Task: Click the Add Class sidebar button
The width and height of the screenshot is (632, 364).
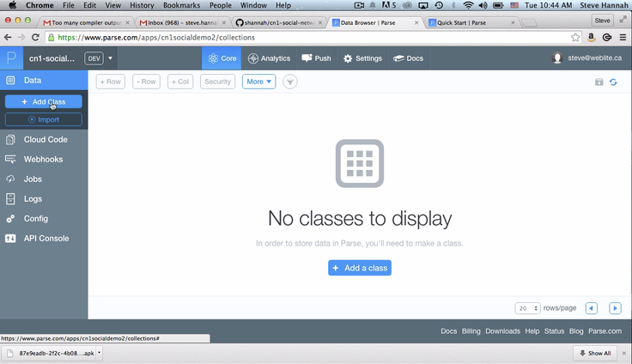Action: click(x=44, y=102)
